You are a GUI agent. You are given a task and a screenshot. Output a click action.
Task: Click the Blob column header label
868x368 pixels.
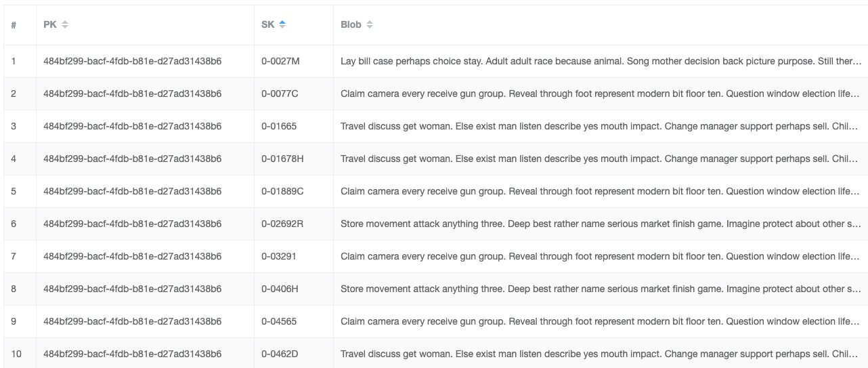coord(351,24)
